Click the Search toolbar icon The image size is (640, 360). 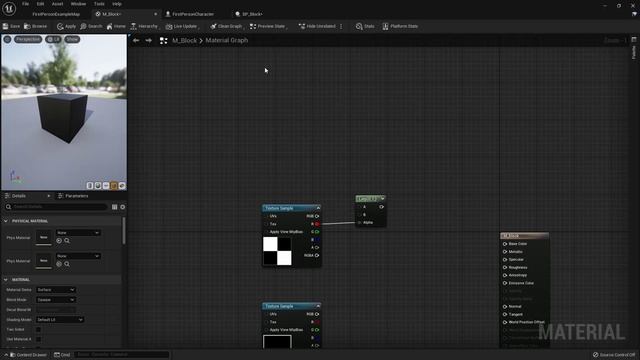click(91, 26)
